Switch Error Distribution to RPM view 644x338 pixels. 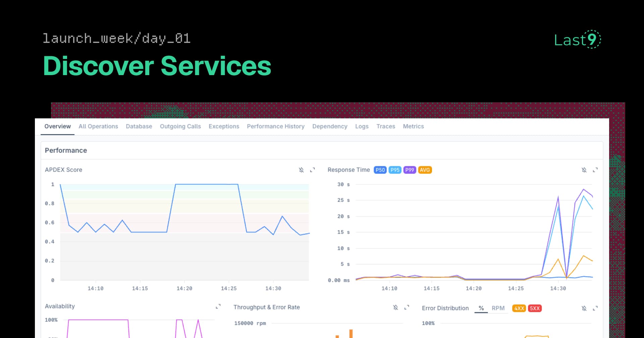pos(498,308)
